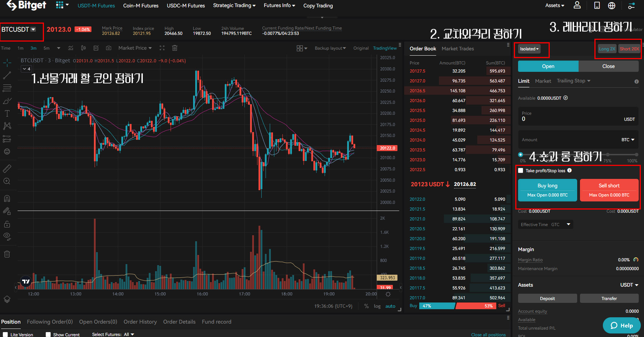Image resolution: width=644 pixels, height=337 pixels.
Task: Lock all drawing tools
Action: (7, 224)
